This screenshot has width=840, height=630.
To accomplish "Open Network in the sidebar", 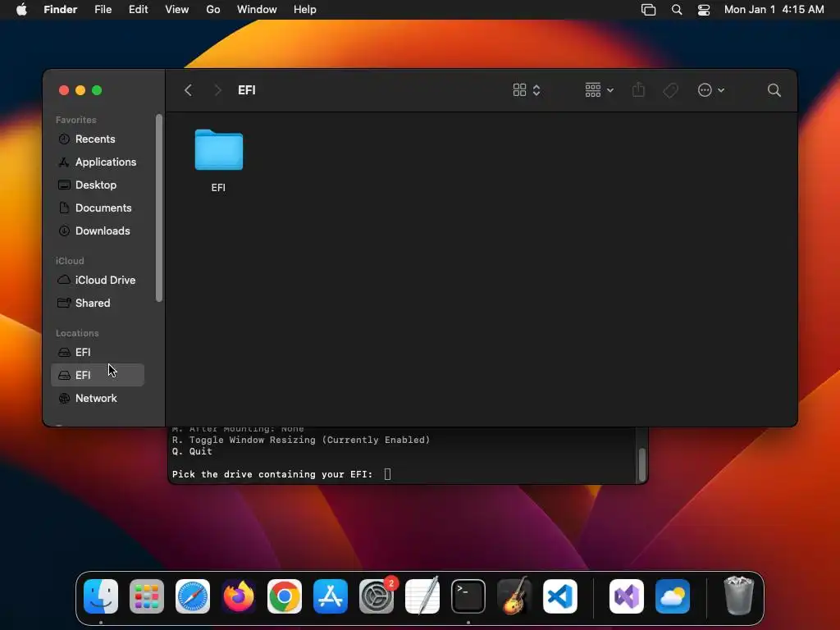I will point(98,398).
